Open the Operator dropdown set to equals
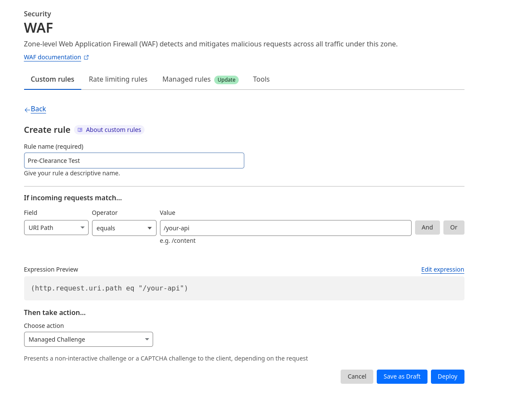 (x=124, y=228)
